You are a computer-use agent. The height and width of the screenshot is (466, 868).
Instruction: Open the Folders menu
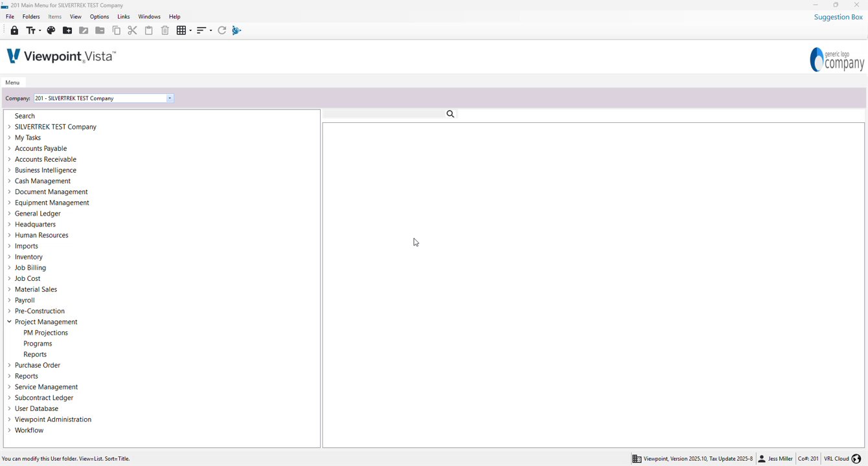[31, 17]
